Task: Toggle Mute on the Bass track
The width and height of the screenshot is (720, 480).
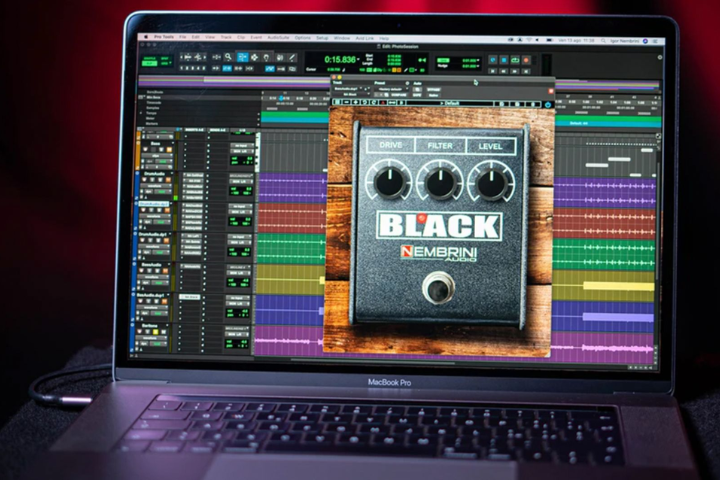Action: tap(169, 150)
